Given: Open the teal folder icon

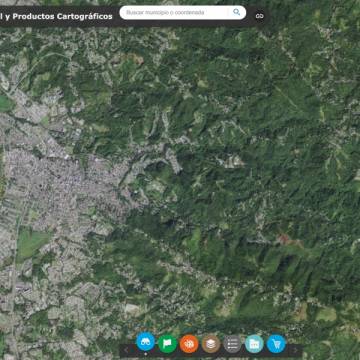Looking at the screenshot, I should coord(254,344).
